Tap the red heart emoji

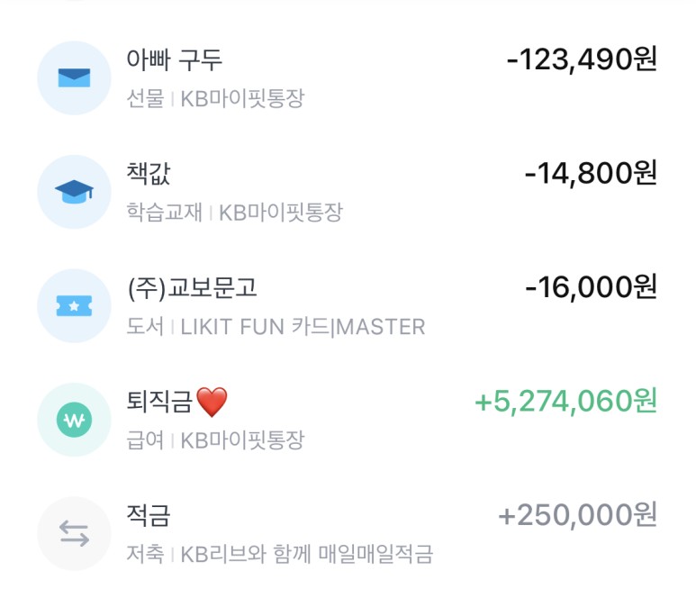point(212,403)
